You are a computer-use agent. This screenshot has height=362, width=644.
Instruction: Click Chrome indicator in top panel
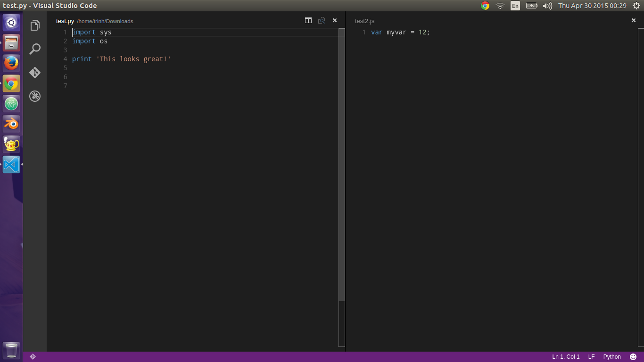[485, 6]
